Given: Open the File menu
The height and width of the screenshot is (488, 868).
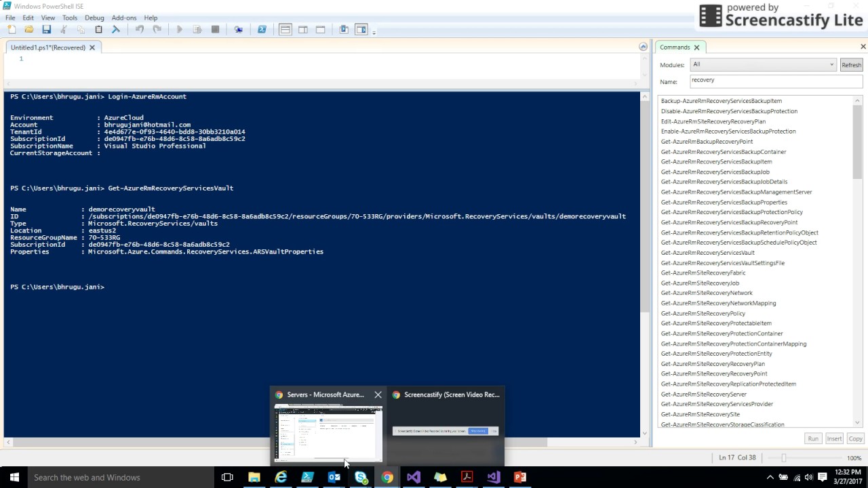Looking at the screenshot, I should [10, 18].
